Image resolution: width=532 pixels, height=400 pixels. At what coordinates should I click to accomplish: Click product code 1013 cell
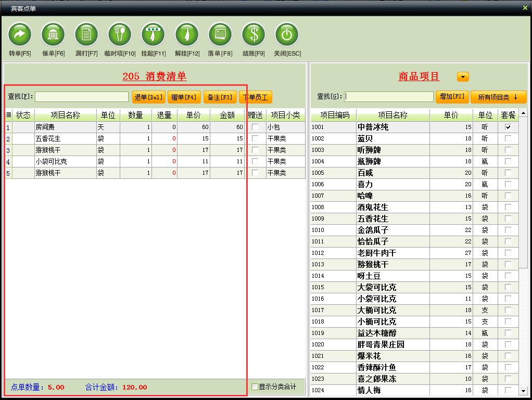coord(334,264)
